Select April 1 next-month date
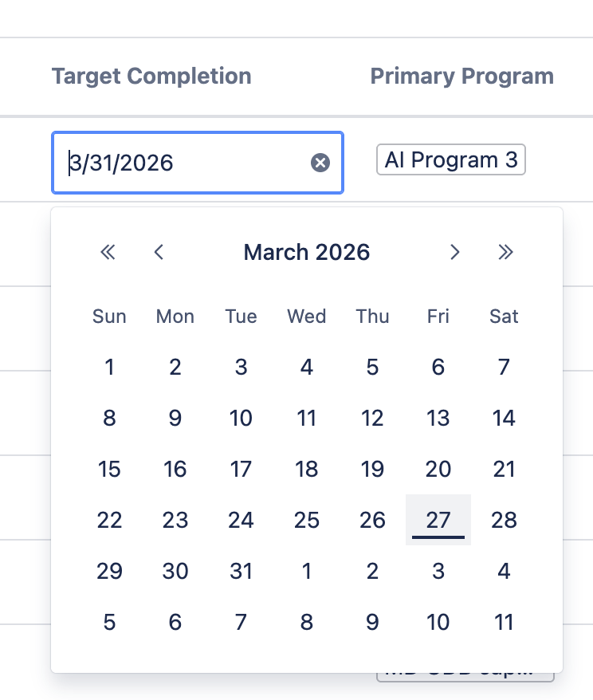Image resolution: width=593 pixels, height=700 pixels. click(307, 571)
